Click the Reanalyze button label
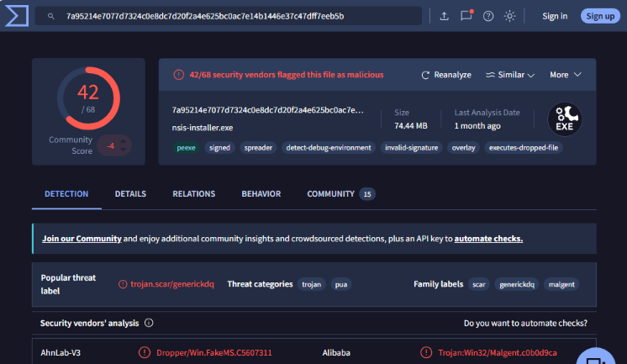Image resolution: width=627 pixels, height=364 pixels. [x=453, y=75]
